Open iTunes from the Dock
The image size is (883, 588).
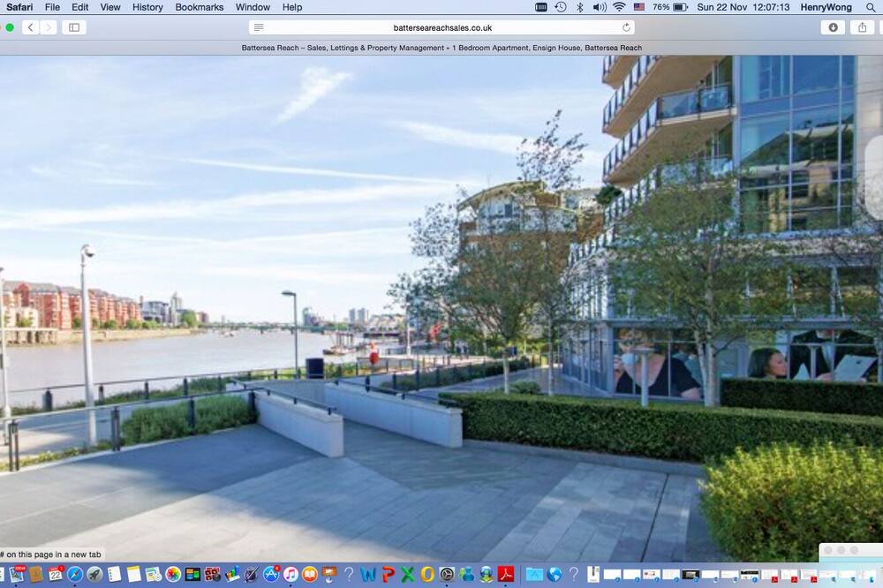(291, 574)
